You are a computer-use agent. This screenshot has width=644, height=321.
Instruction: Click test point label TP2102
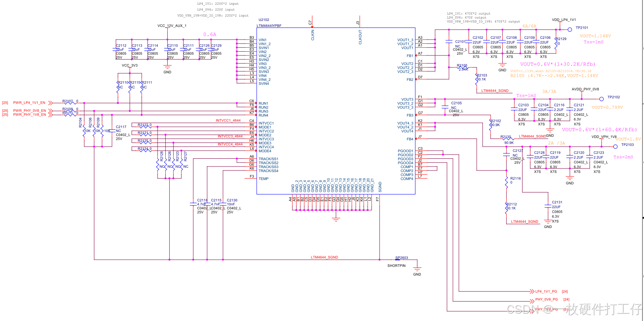614,97
